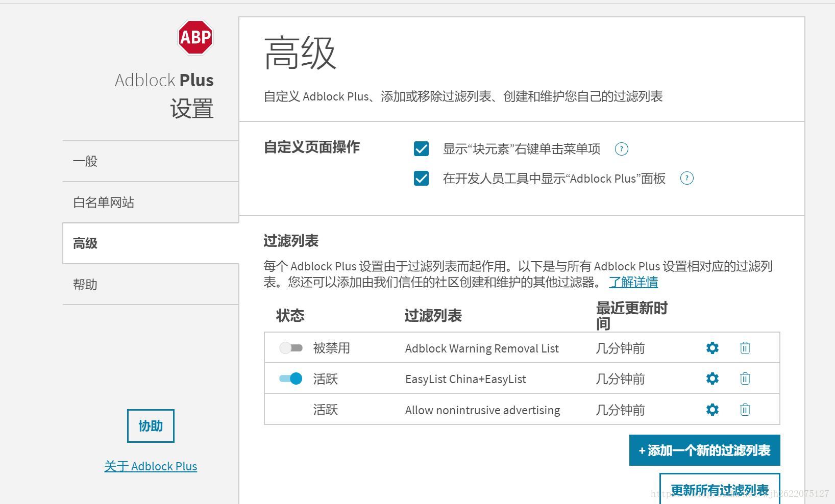This screenshot has width=835, height=504.
Task: Click the 被禁用 status label
Action: [332, 348]
